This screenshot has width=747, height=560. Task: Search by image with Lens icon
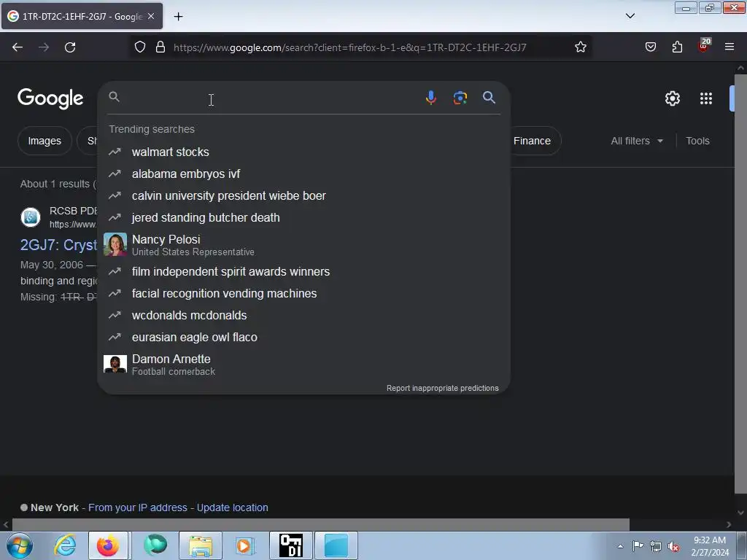tap(460, 98)
